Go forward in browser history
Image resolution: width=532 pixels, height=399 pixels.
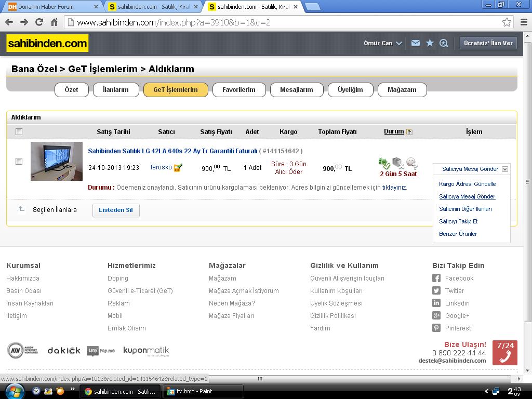tap(24, 22)
